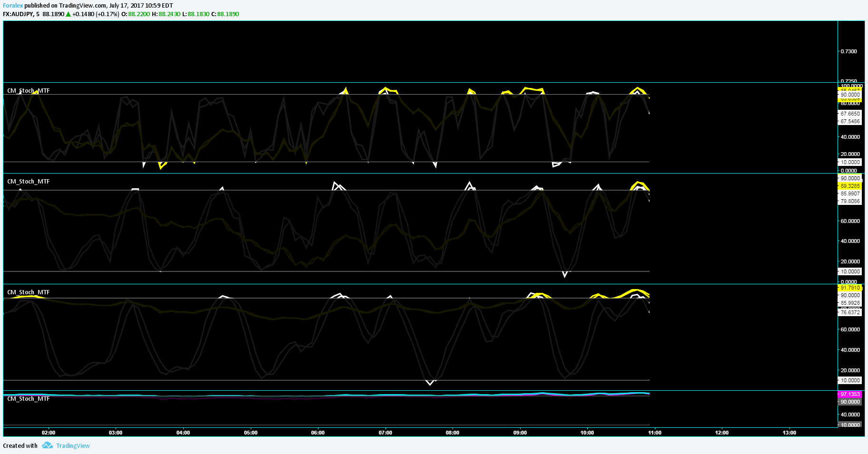Click the CM_Stoch_MTF label in first stochastic pane

click(x=29, y=91)
